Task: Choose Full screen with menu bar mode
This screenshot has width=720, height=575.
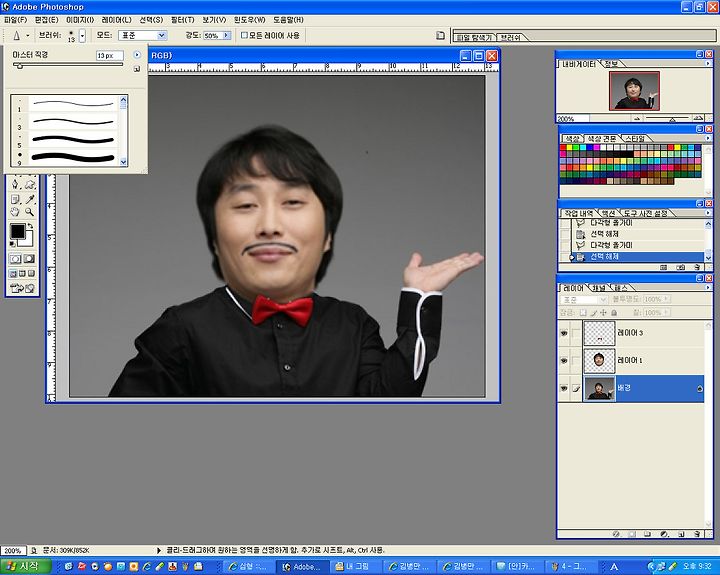Action: pyautogui.click(x=22, y=274)
